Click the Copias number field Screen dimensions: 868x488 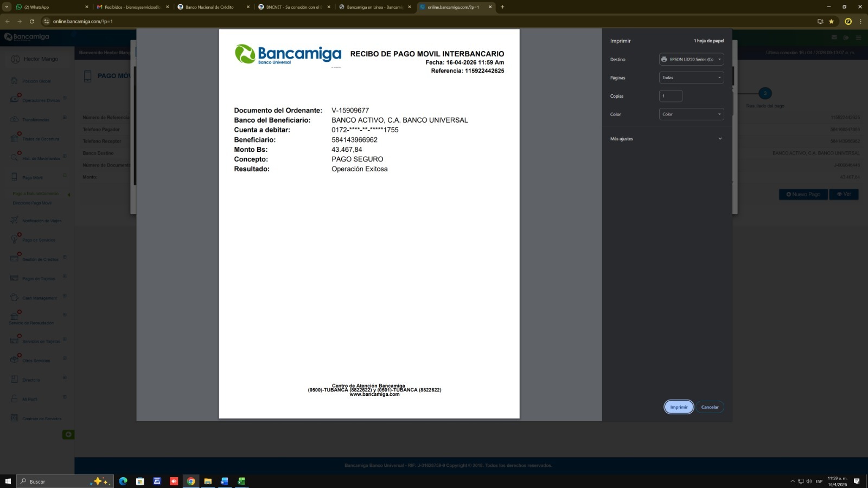[x=671, y=96]
